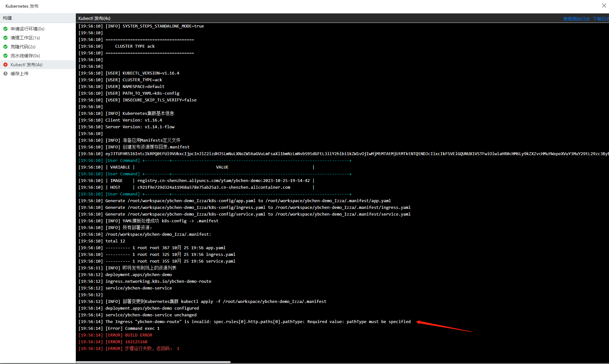The image size is (609, 364).
Task: Click the Kubernetes 发布 dialog title
Action: click(22, 6)
